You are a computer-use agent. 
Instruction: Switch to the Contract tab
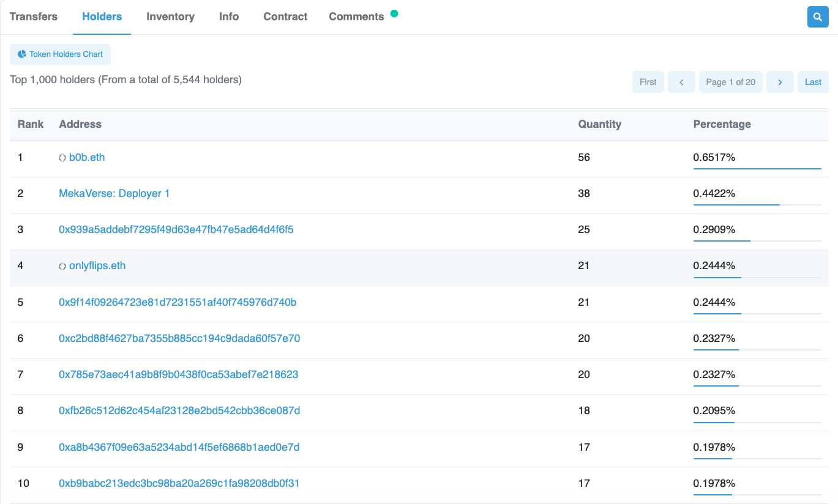(285, 17)
